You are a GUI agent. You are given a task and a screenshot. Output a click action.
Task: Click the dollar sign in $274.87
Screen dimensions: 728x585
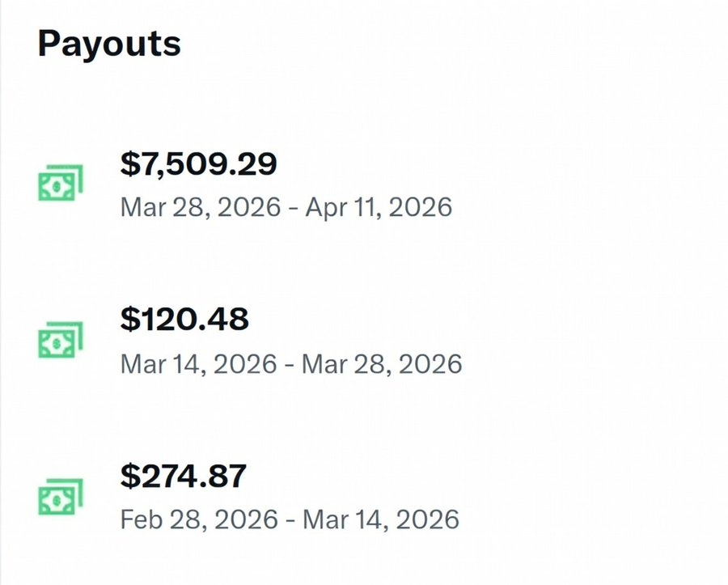pos(129,477)
